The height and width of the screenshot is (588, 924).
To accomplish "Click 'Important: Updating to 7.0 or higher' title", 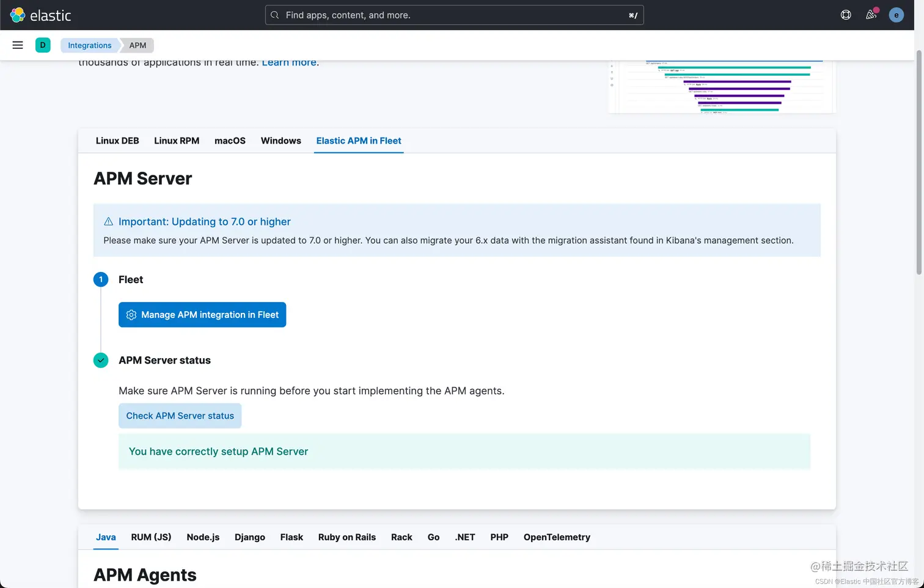I will [205, 222].
